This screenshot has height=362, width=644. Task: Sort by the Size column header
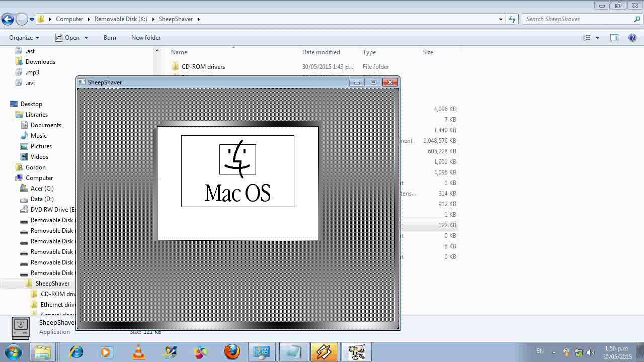(428, 52)
